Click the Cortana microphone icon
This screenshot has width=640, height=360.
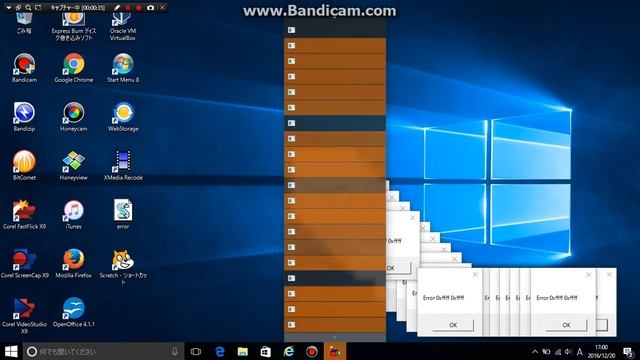[175, 351]
